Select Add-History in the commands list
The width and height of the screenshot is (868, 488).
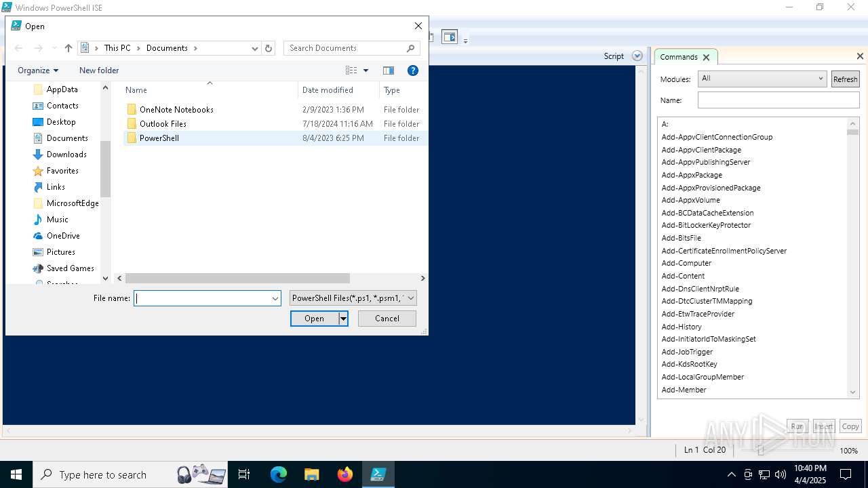[682, 327]
